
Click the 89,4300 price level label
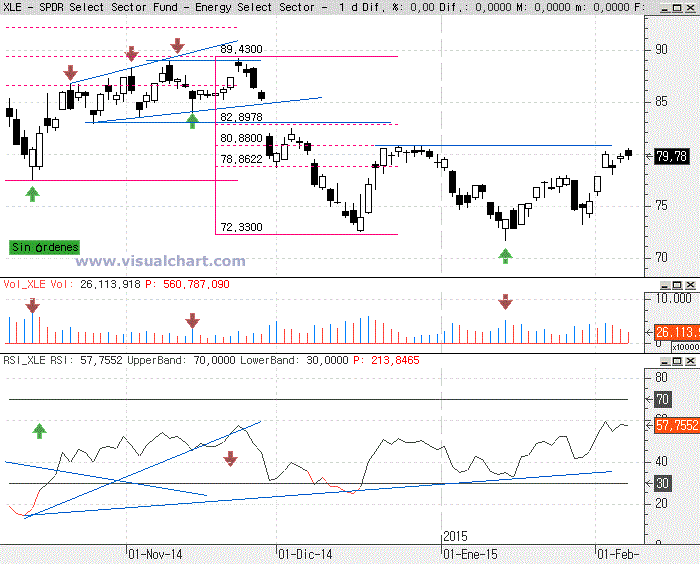[241, 49]
